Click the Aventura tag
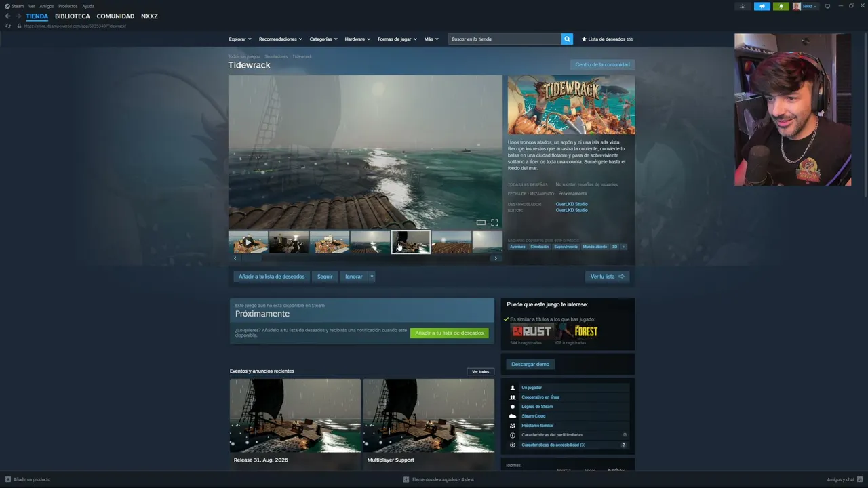The height and width of the screenshot is (488, 868). (x=517, y=247)
